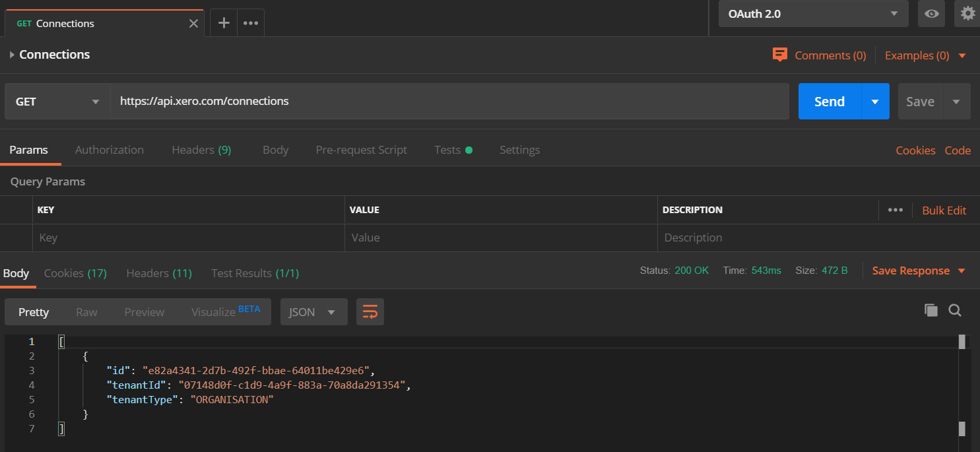Click response Size 472 B value

[x=834, y=271]
